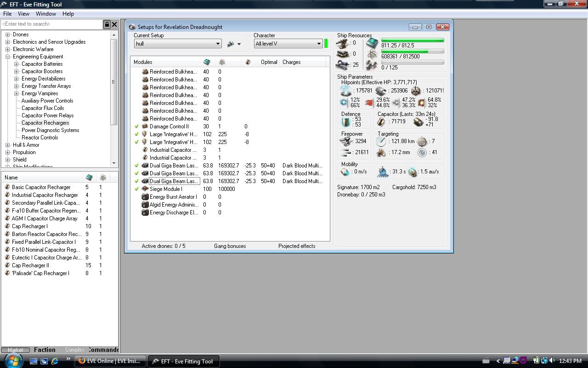Click the align time icon beside 31.3 s
The height and width of the screenshot is (368, 588).
[x=383, y=172]
